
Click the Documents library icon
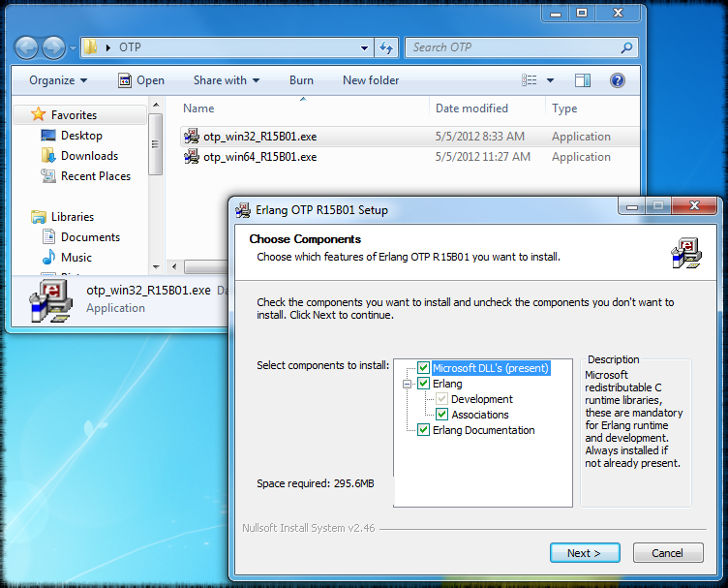tap(48, 237)
